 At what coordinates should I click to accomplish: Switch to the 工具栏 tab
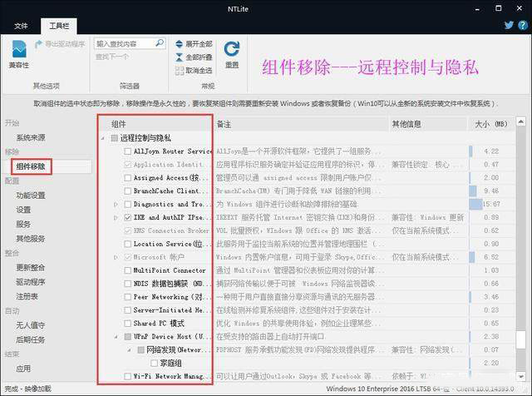(x=59, y=26)
